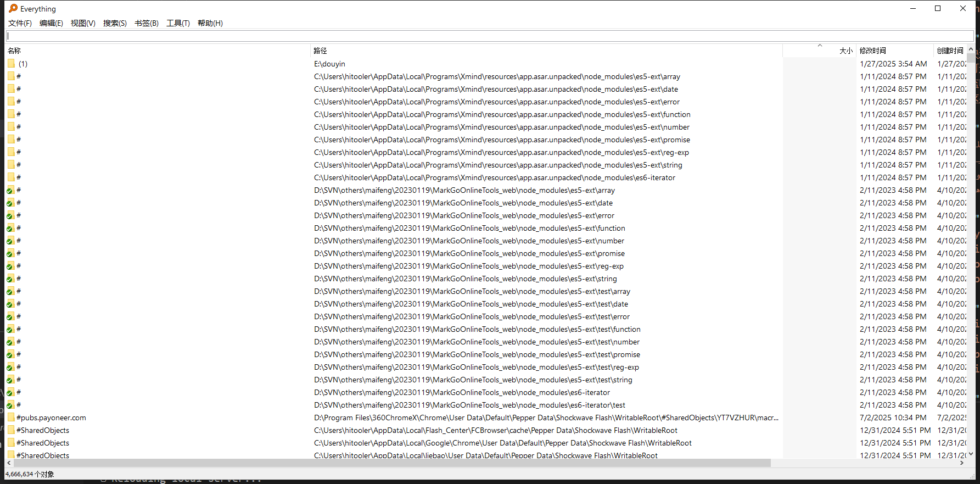The width and height of the screenshot is (980, 484).
Task: Click the 4,666,634 个对象 status bar count
Action: (x=30, y=474)
